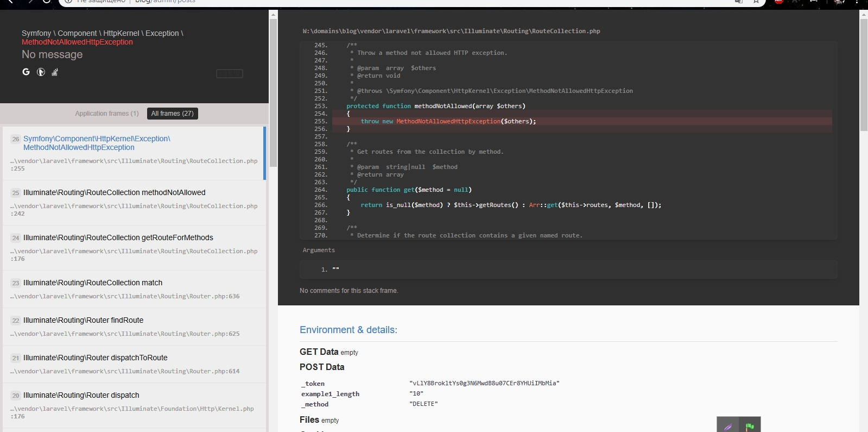Click code line 264 public function get
Image resolution: width=868 pixels, height=432 pixels.
point(409,190)
